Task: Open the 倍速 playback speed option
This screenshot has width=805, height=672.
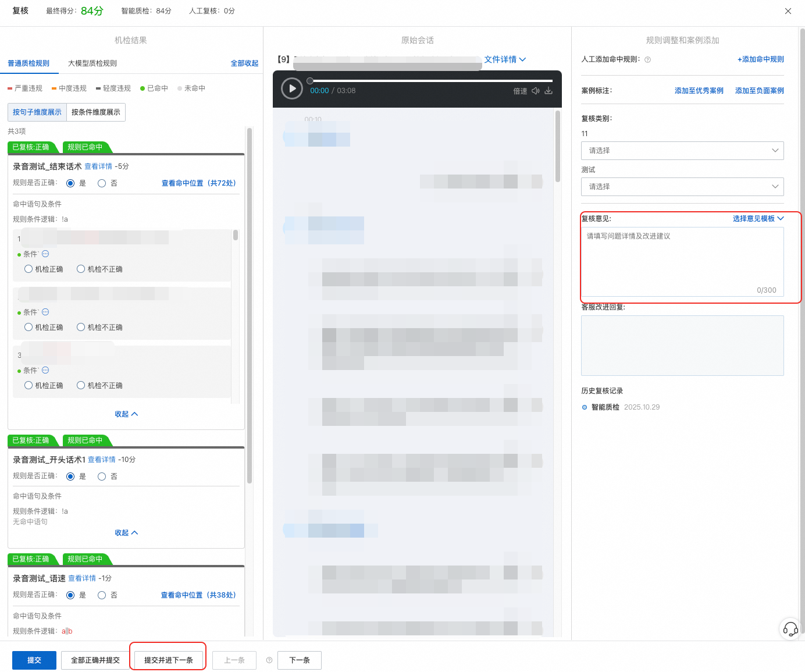Action: (x=520, y=91)
